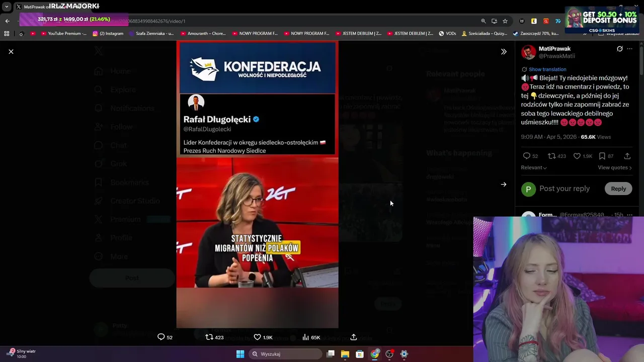Expand the Relevant sort dropdown
Screen dimensions: 644x362
click(x=534, y=167)
